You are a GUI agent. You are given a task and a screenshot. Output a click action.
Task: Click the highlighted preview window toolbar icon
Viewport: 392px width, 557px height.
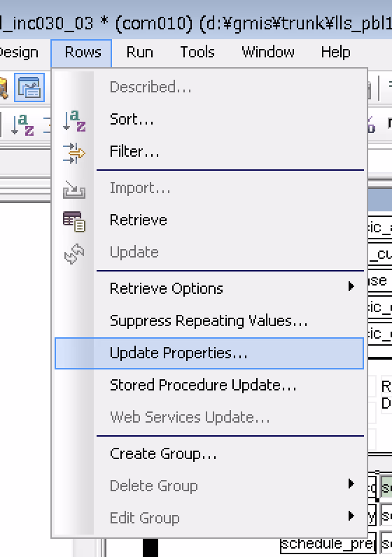point(29,87)
